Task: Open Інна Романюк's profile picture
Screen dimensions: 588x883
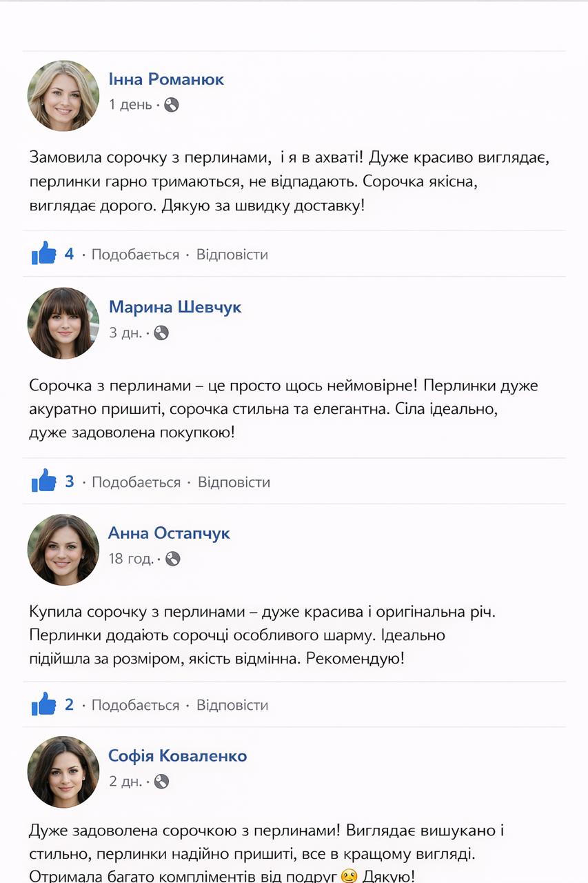Action: point(63,96)
